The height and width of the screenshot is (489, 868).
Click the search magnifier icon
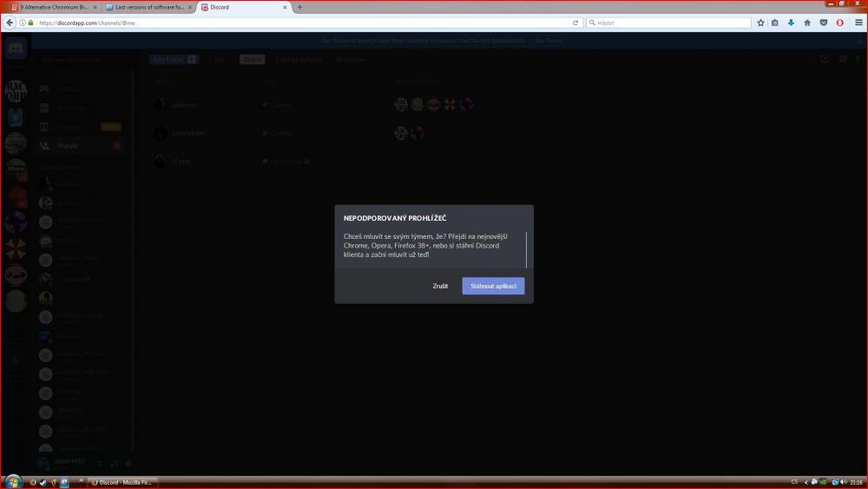click(x=592, y=23)
